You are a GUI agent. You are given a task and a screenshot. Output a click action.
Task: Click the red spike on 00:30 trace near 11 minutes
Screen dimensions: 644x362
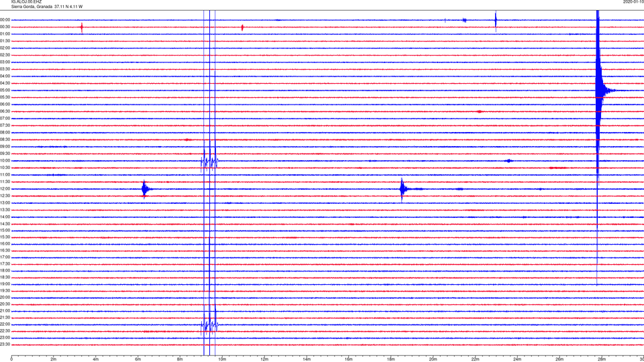(x=242, y=27)
